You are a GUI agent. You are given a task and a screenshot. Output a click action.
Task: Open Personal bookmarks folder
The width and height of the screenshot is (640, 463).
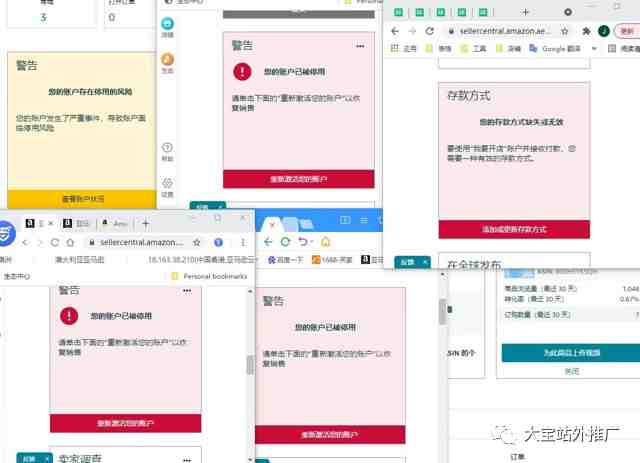click(208, 275)
